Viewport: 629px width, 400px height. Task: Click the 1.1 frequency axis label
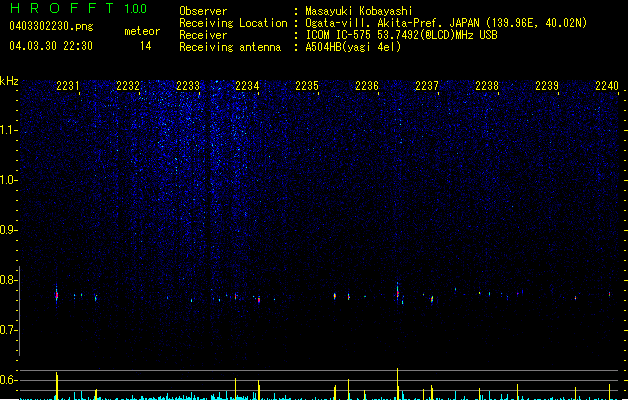click(9, 130)
